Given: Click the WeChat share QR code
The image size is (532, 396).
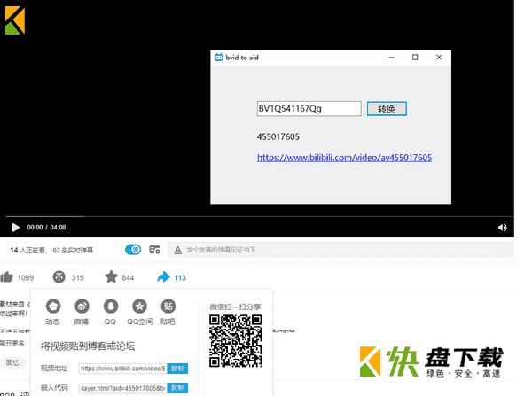Looking at the screenshot, I should tap(236, 341).
